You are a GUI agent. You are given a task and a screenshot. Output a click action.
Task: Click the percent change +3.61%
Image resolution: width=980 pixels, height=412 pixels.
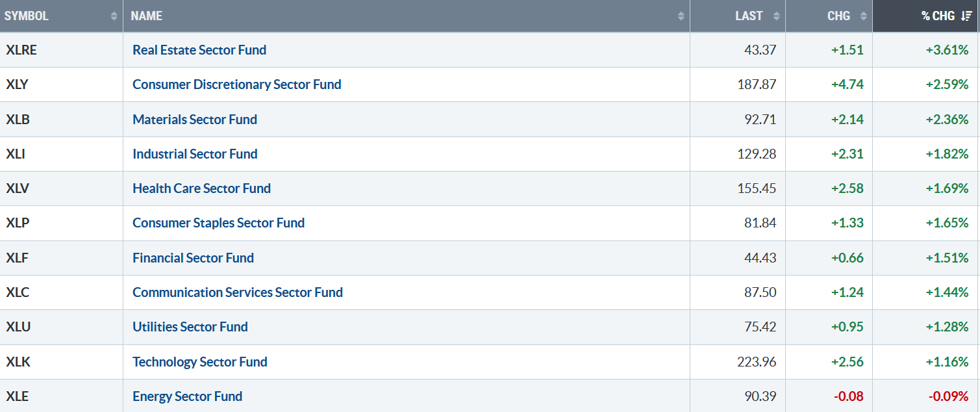(947, 50)
